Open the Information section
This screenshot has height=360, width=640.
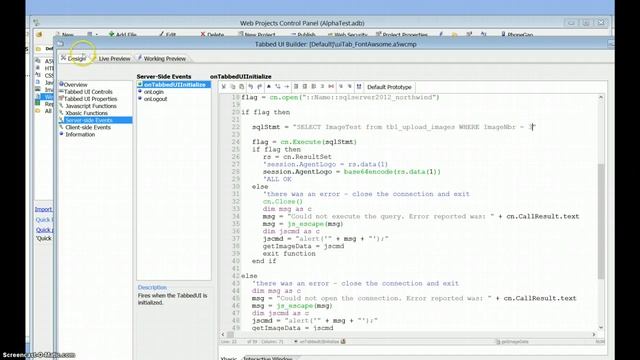(78, 134)
